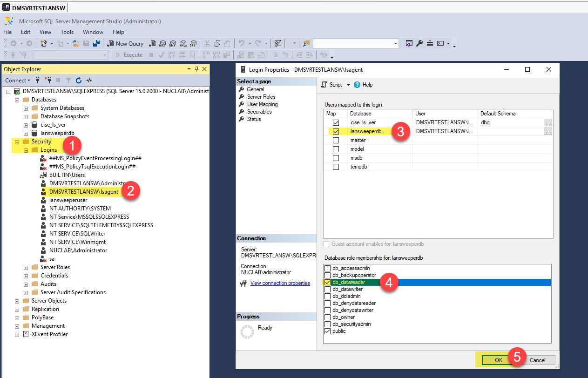The width and height of the screenshot is (588, 378).
Task: Expand the Server Roles node
Action: (x=26, y=267)
